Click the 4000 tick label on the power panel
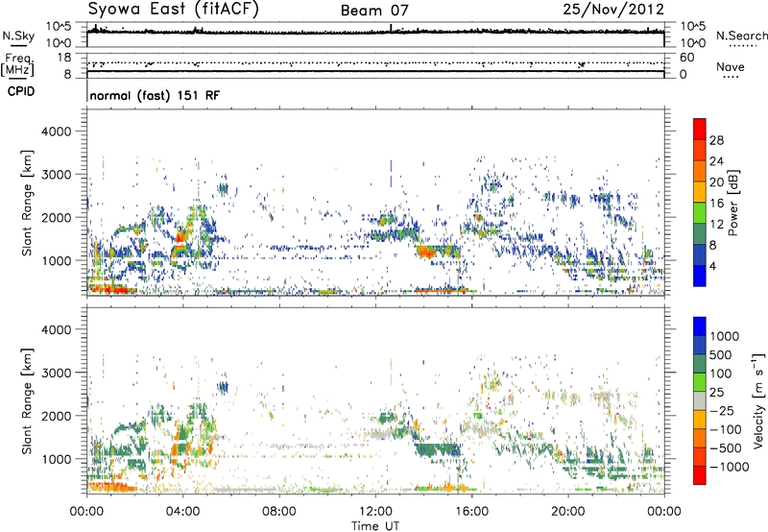The image size is (768, 532). (x=57, y=132)
